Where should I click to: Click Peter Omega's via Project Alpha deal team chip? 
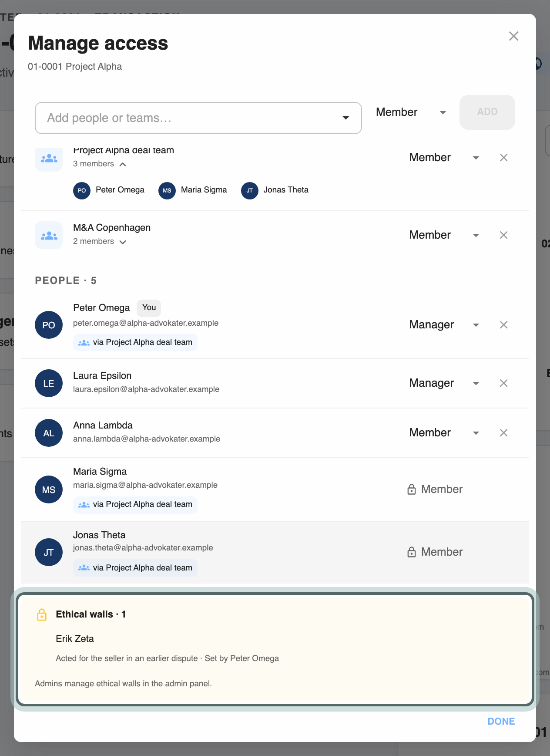click(135, 342)
